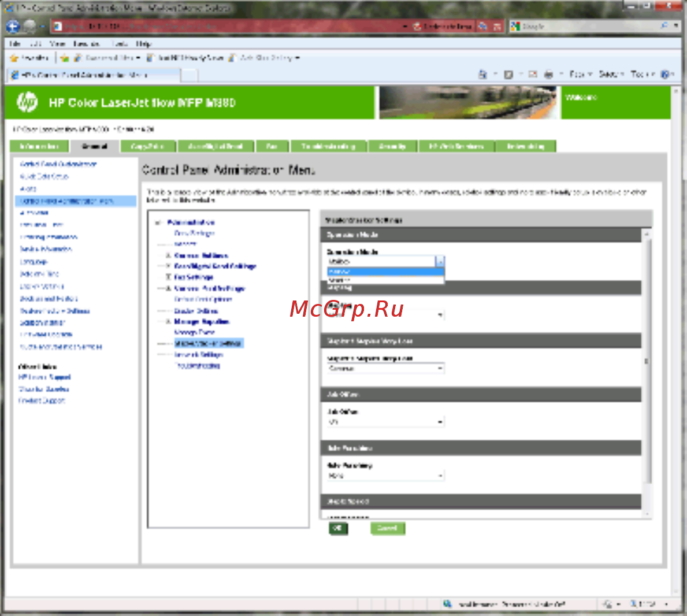Image resolution: width=687 pixels, height=616 pixels.
Task: Expand the General Settings tree node
Action: [x=168, y=255]
